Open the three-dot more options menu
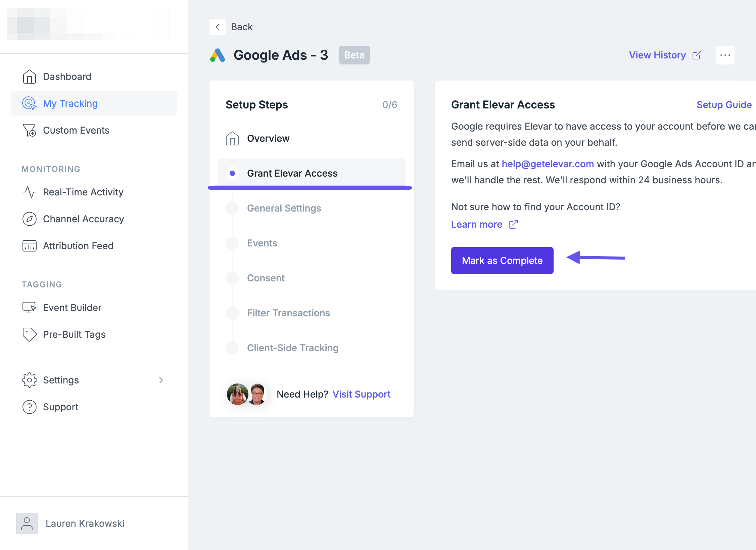Image resolution: width=756 pixels, height=550 pixels. [725, 55]
